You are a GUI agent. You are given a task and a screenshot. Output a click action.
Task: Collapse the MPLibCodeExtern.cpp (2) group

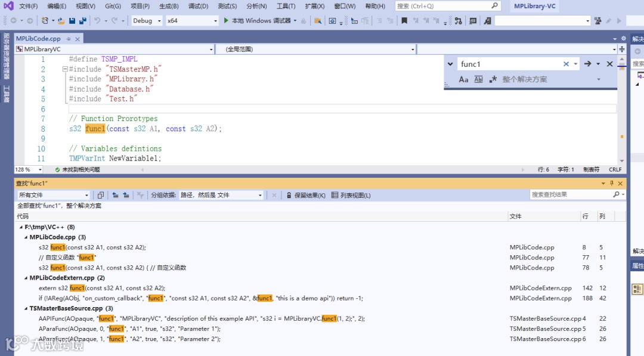[x=26, y=278]
